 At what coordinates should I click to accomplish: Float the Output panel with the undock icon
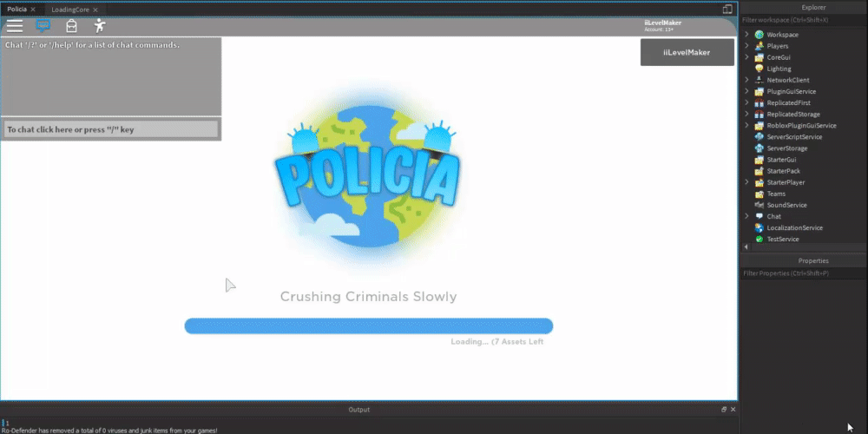tap(724, 409)
